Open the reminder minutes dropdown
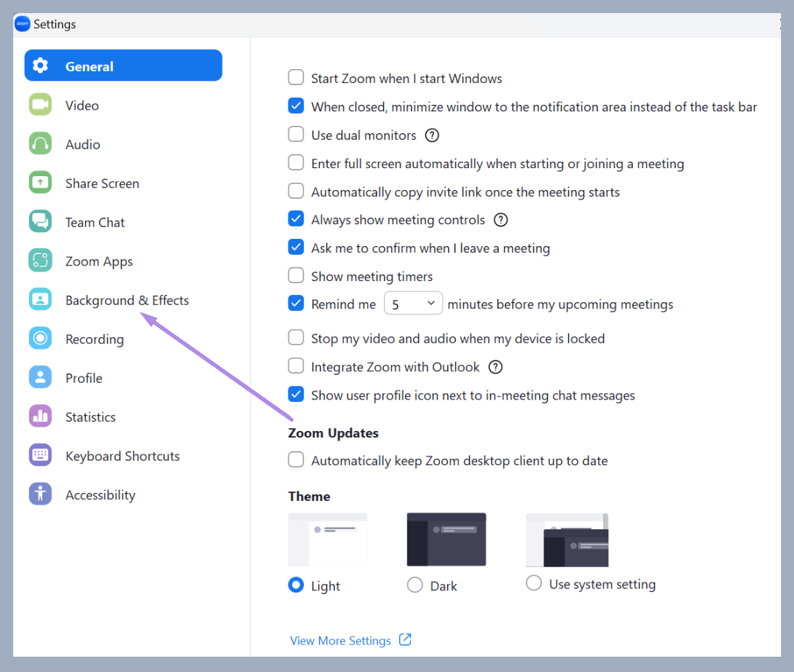 click(413, 304)
